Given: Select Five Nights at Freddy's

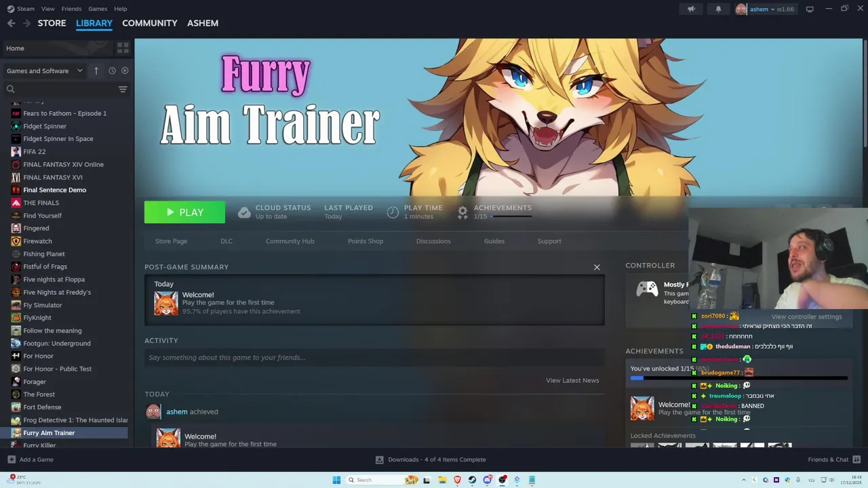Looking at the screenshot, I should click(57, 292).
